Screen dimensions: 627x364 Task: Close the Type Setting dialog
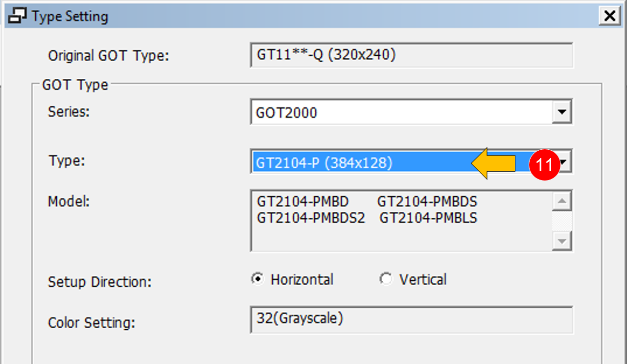[610, 16]
